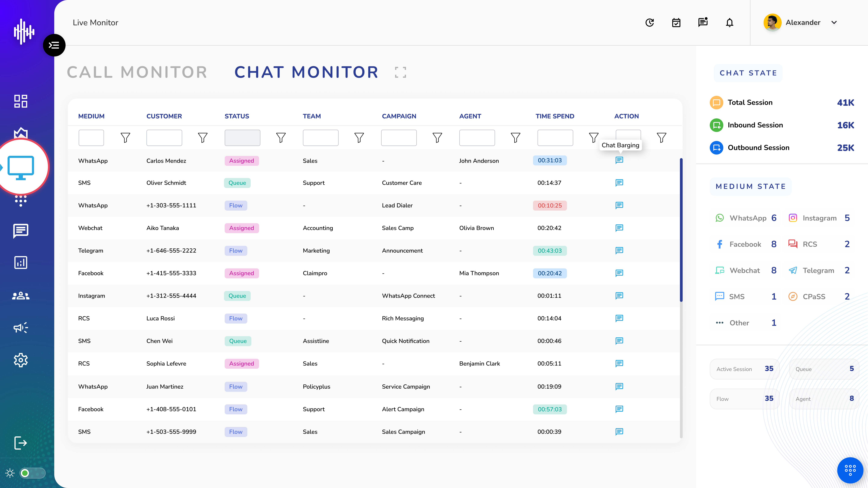Image resolution: width=868 pixels, height=488 pixels.
Task: Open the chat messages icon in sidebar
Action: coord(20,231)
